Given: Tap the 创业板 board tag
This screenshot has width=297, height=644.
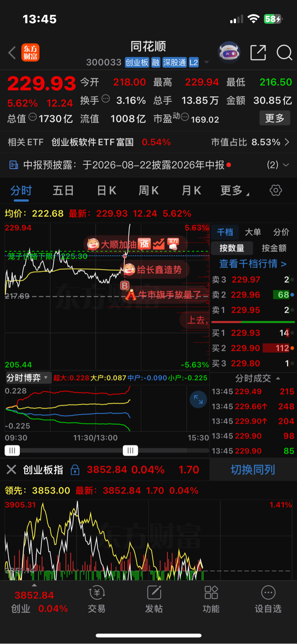Looking at the screenshot, I should (x=137, y=62).
